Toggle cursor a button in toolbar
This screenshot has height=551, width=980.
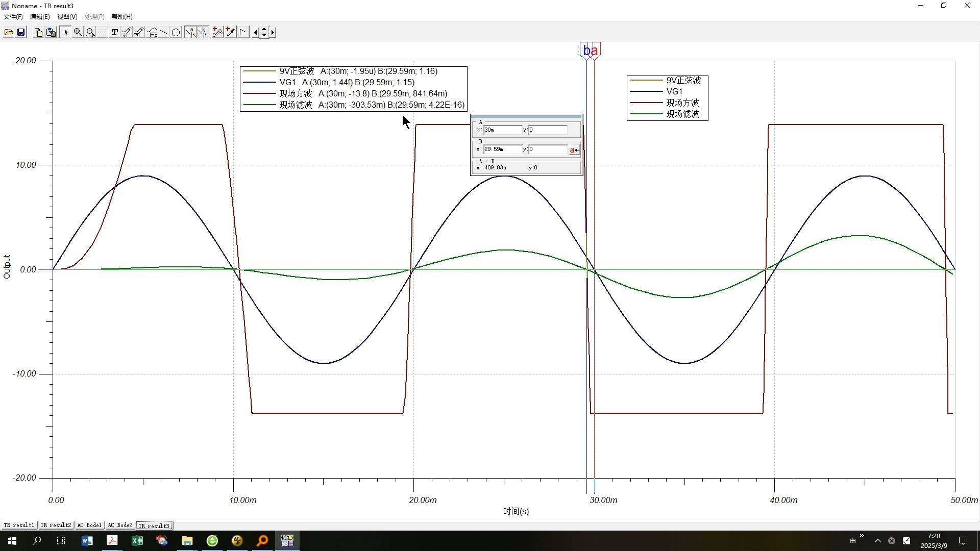tap(191, 32)
